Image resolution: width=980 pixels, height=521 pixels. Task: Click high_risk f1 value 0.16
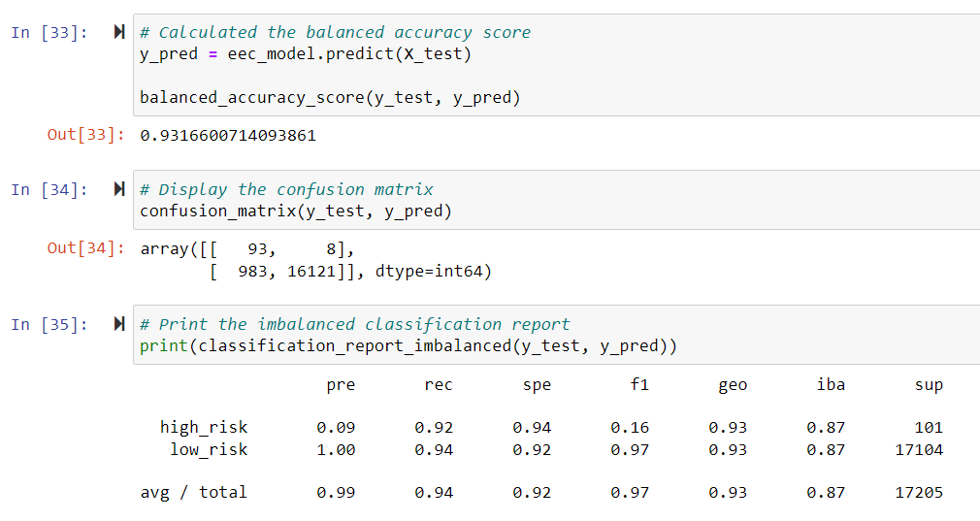pyautogui.click(x=630, y=428)
